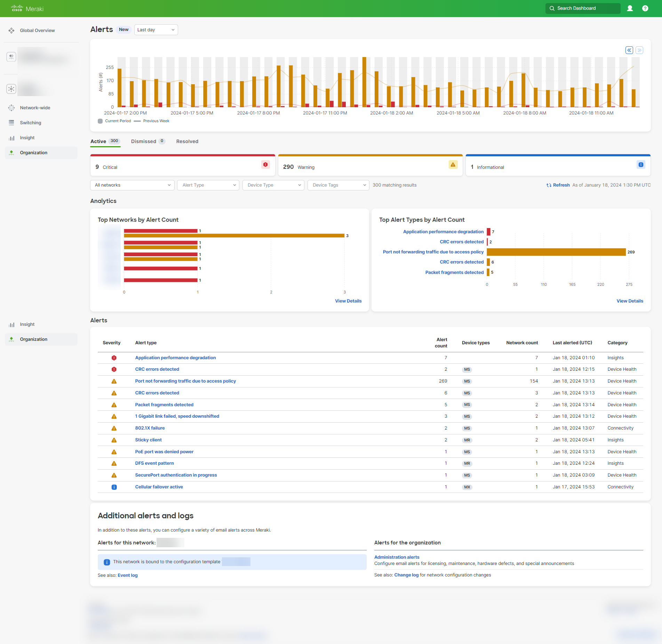The width and height of the screenshot is (662, 644).
Task: Open the Event log link
Action: (127, 575)
